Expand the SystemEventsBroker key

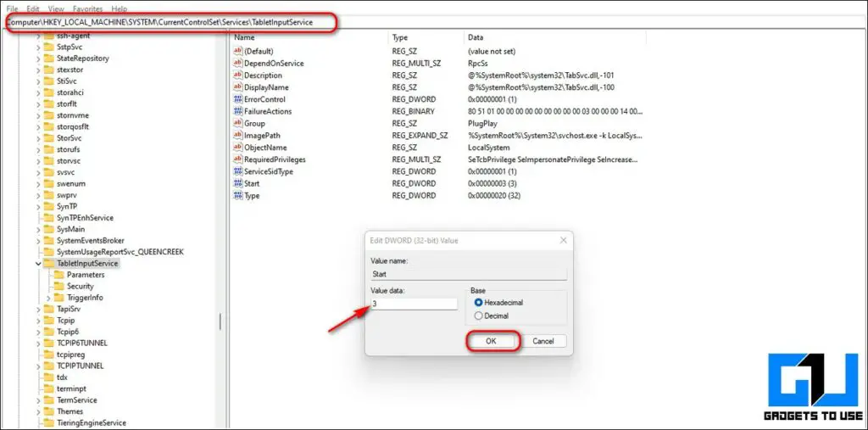click(x=37, y=241)
